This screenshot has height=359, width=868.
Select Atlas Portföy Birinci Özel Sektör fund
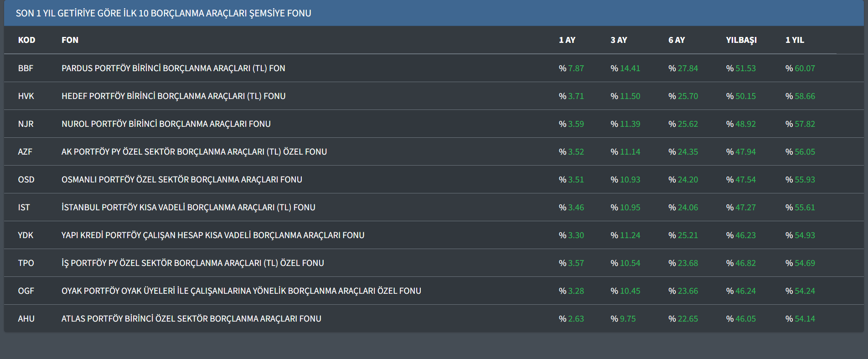coord(191,319)
